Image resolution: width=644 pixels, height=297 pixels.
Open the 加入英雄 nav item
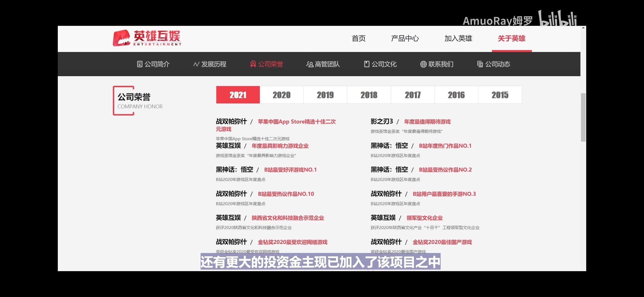tap(458, 38)
